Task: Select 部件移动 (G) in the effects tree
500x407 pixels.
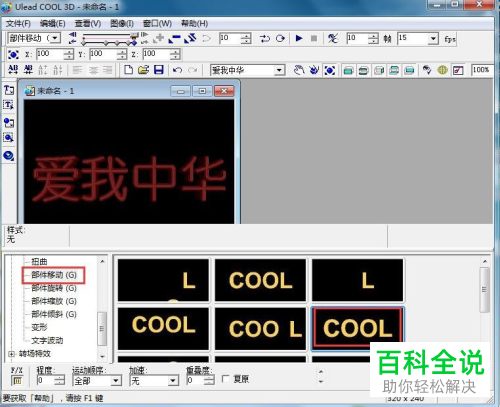Action: 54,275
